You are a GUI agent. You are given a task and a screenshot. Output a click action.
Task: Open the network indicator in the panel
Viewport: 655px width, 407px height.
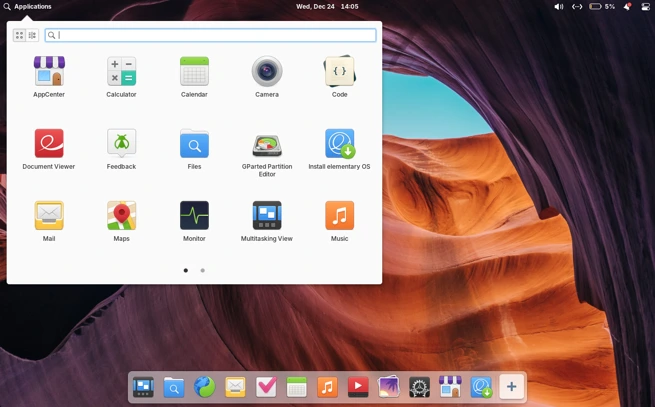pyautogui.click(x=577, y=6)
